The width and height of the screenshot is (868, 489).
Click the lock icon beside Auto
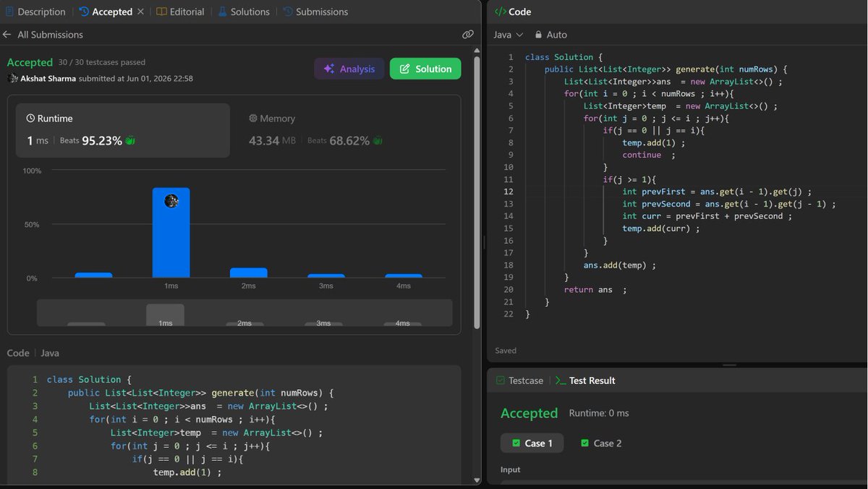tap(538, 35)
